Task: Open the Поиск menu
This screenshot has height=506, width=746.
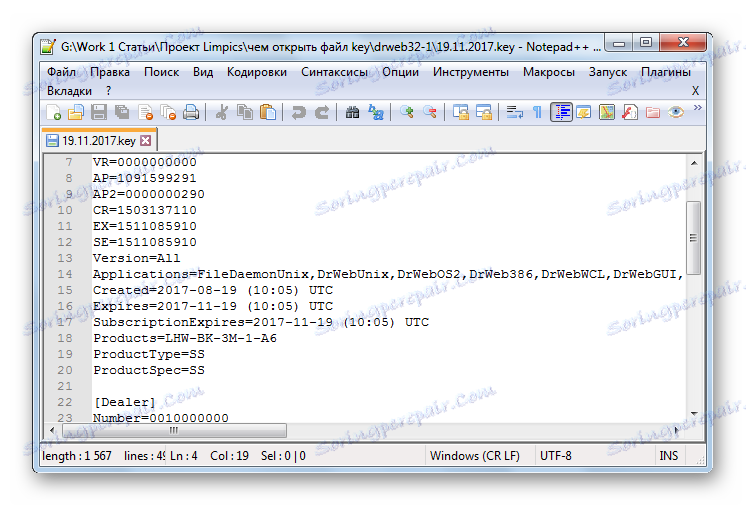Action: tap(162, 72)
